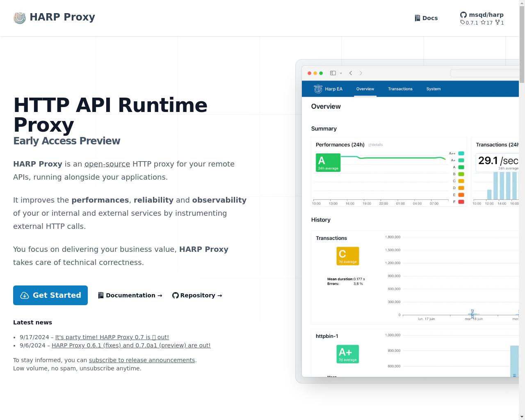Viewport: 525px width, 420px height.
Task: Click the tag icon next to 0.7.1
Action: [x=463, y=22]
